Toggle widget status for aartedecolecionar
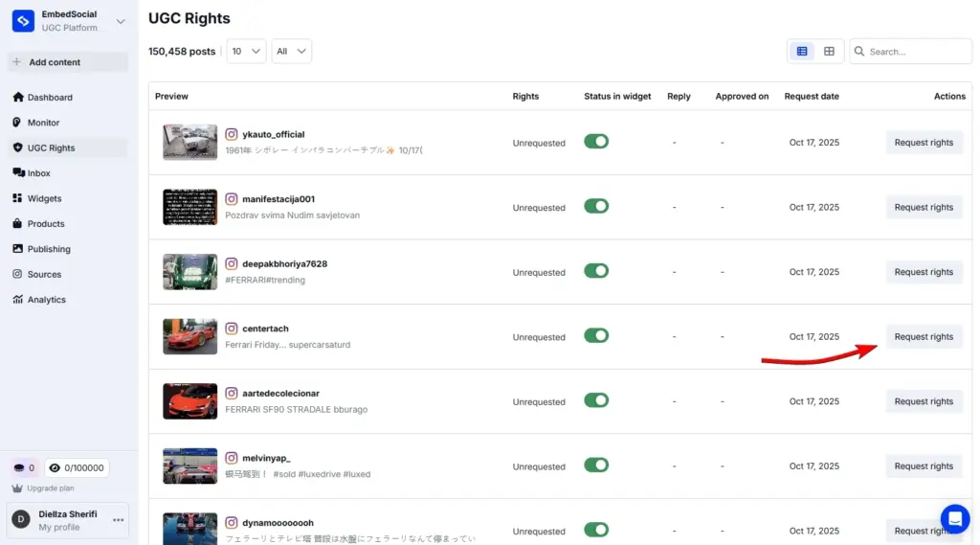The image size is (980, 545). click(596, 400)
